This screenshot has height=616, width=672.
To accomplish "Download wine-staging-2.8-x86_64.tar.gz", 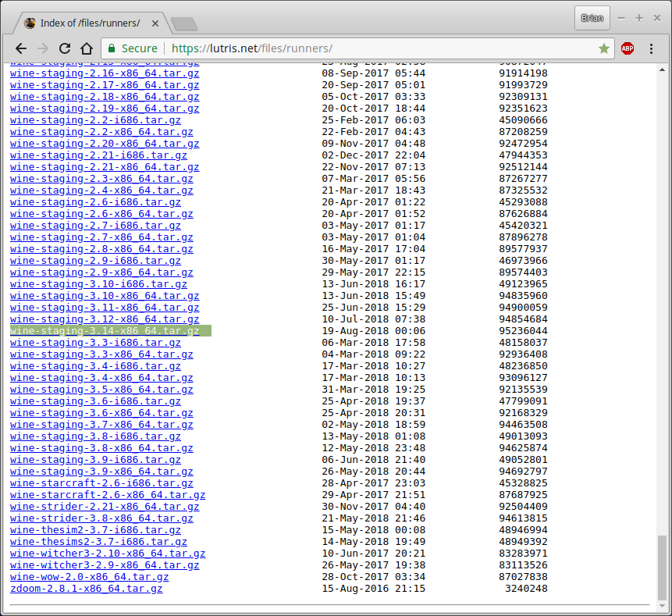I will pyautogui.click(x=101, y=249).
